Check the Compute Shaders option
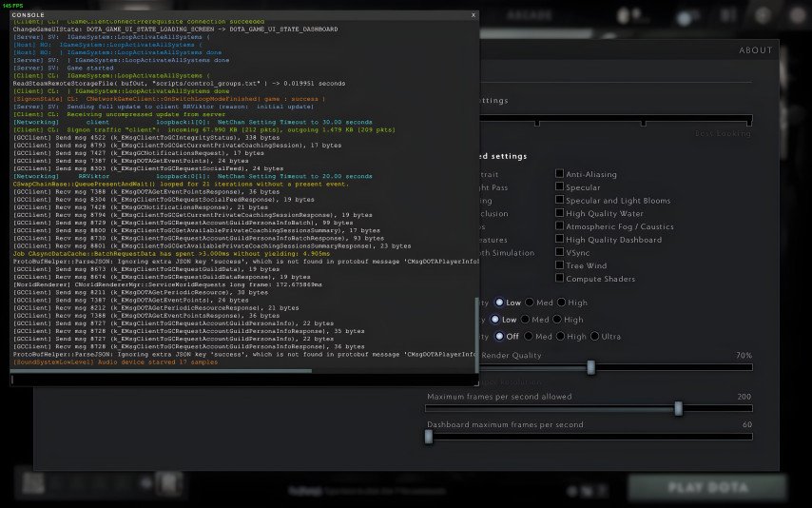Image resolution: width=812 pixels, height=508 pixels. pos(560,278)
